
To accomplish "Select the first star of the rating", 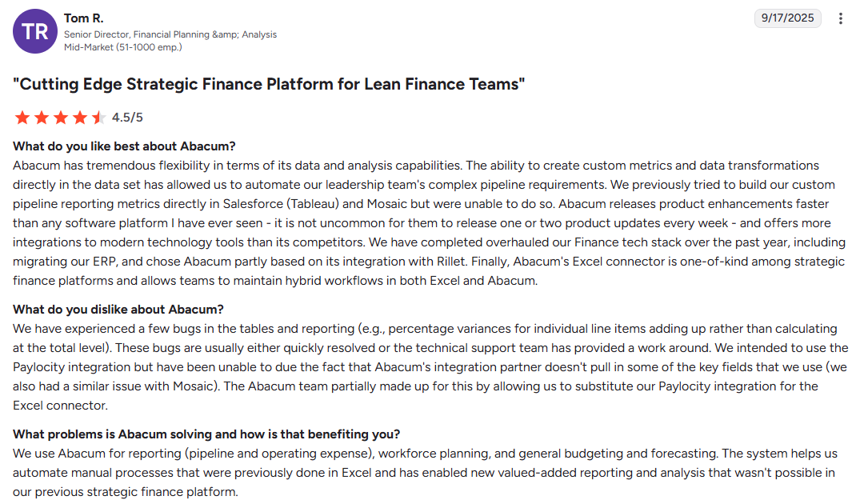I will click(x=22, y=117).
